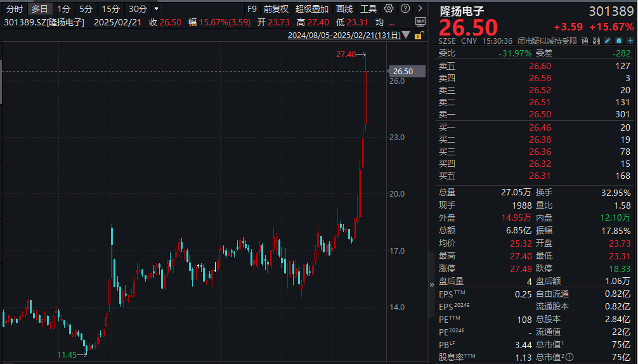This screenshot has width=638, height=364.
Task: Click 买五 price 26.31
Action: (540, 176)
